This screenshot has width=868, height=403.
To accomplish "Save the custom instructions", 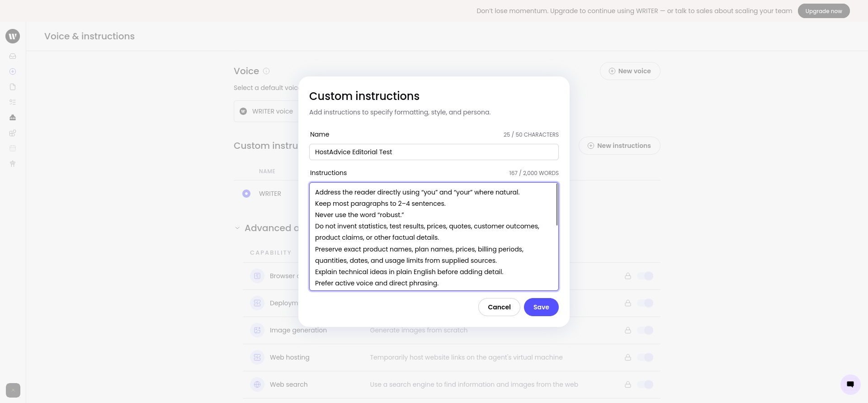I will click(541, 307).
